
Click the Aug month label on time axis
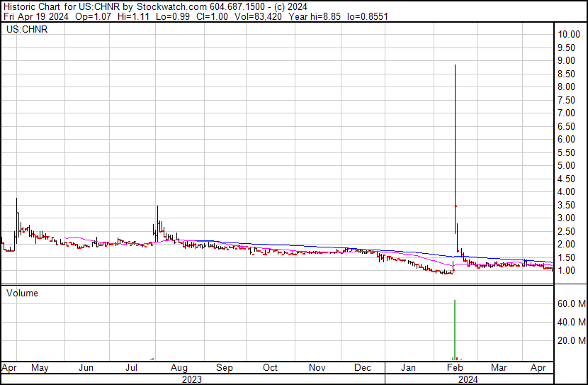pos(179,368)
